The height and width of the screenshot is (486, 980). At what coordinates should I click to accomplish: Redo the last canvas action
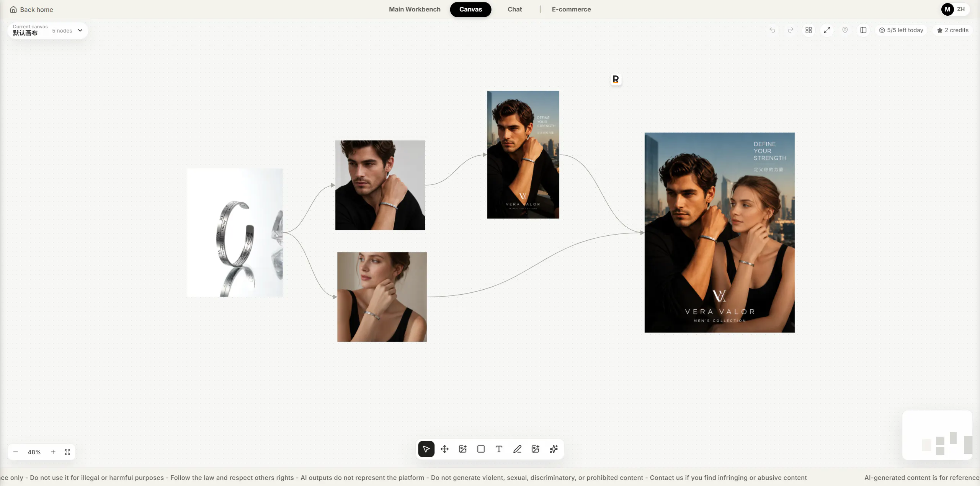(791, 30)
